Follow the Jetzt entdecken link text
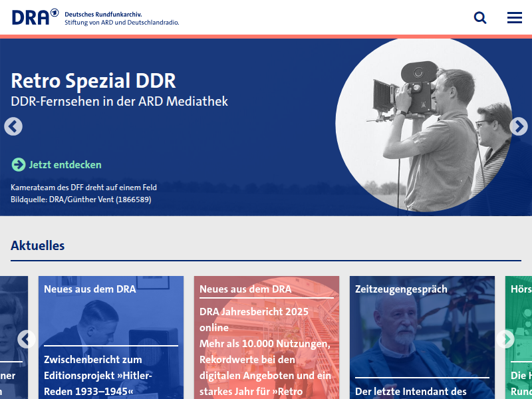This screenshot has width=532, height=399. click(x=65, y=164)
